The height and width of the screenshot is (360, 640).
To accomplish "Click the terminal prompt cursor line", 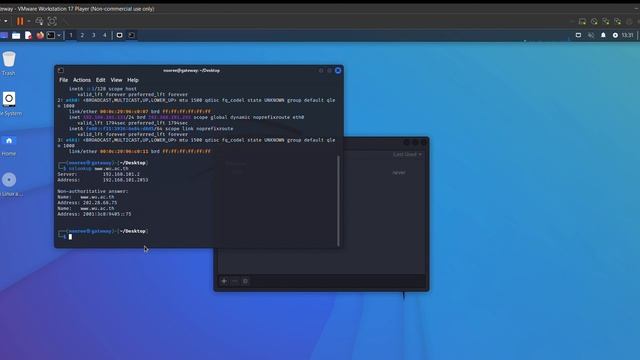I will [x=70, y=237].
